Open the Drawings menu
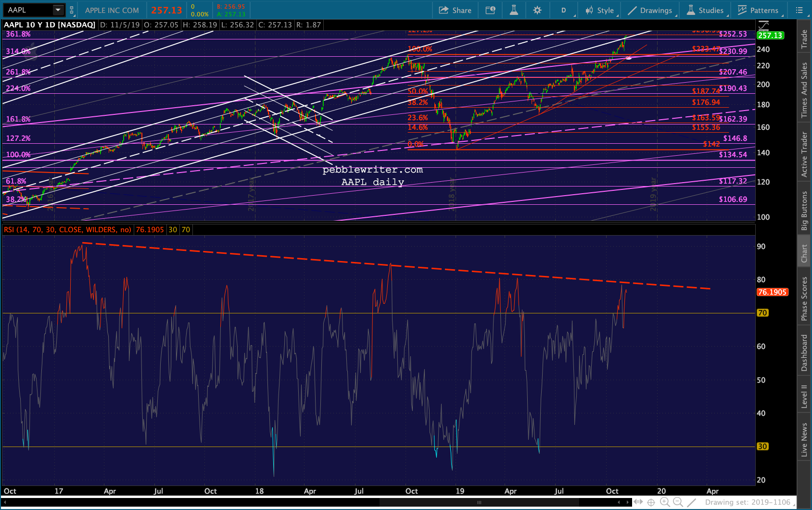This screenshot has width=812, height=510. tap(650, 10)
